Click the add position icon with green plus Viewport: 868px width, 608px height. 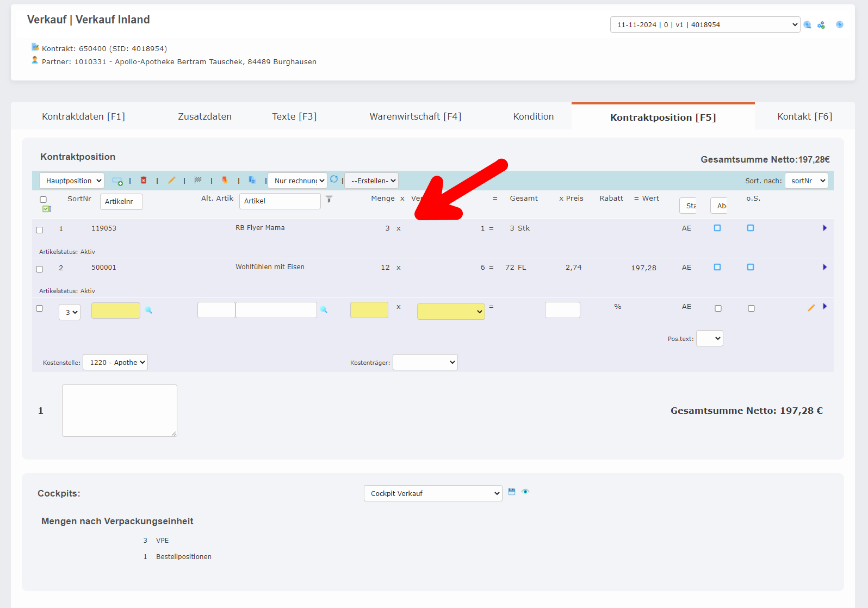(x=117, y=181)
